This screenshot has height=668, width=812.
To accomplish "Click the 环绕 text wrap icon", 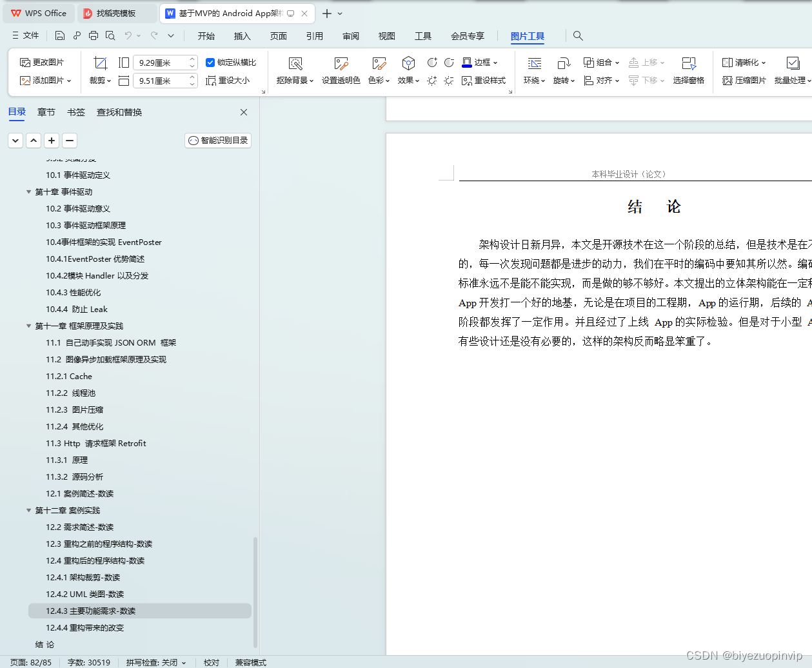I will pos(535,63).
